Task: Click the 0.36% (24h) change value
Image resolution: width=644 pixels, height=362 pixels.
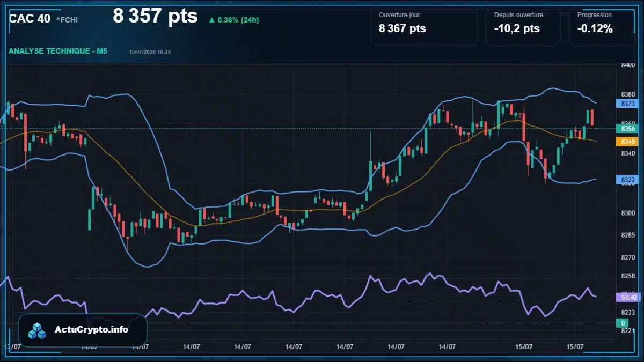Action: coord(238,20)
